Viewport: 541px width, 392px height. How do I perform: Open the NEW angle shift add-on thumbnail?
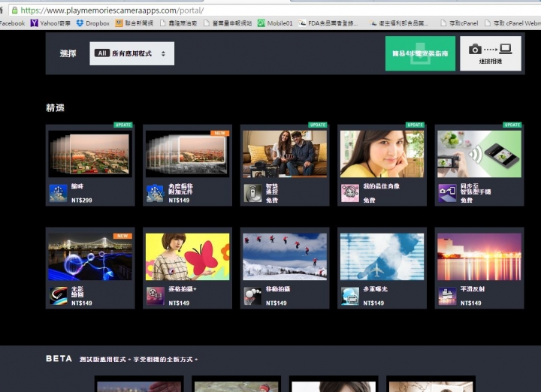187,154
